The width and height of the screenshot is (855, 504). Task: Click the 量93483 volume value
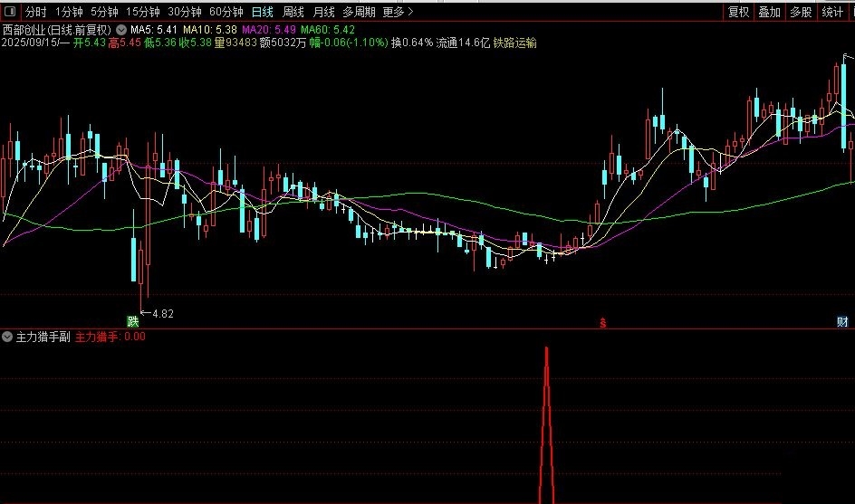(x=235, y=43)
